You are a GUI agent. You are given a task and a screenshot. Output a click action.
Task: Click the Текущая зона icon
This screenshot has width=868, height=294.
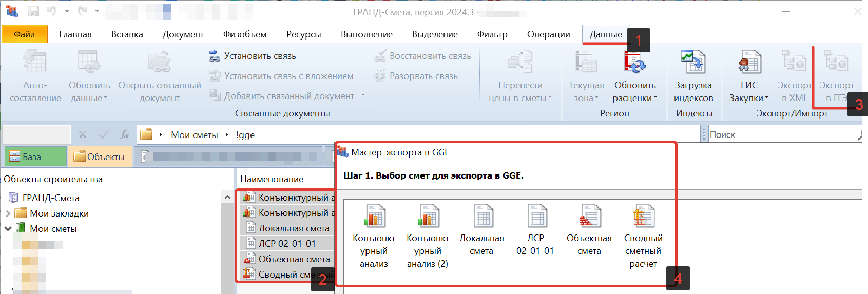click(586, 62)
